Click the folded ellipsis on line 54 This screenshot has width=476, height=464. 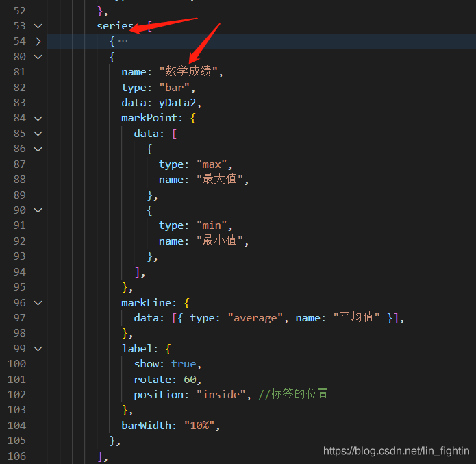click(x=123, y=41)
